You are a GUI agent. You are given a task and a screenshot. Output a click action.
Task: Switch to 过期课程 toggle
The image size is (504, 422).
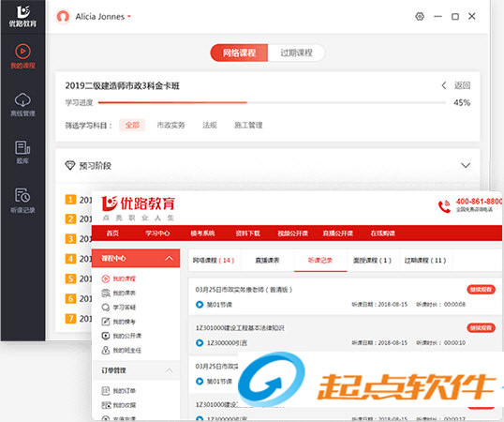point(296,53)
